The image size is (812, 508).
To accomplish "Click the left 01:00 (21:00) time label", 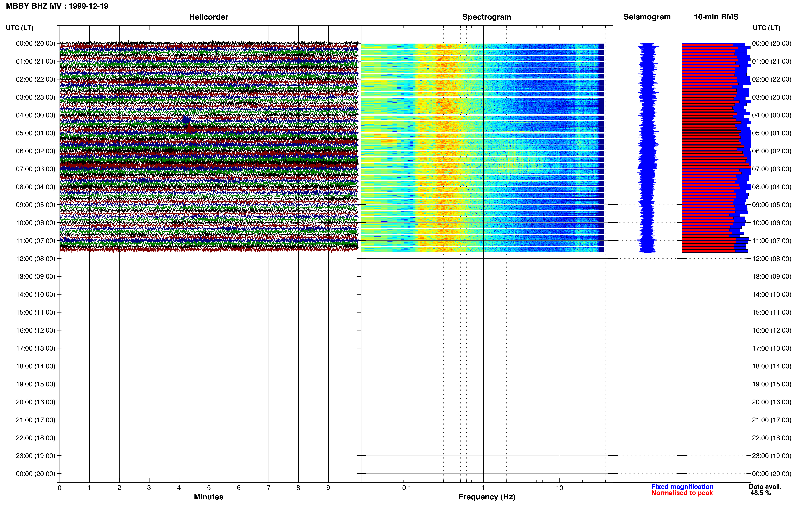I will coord(36,61).
